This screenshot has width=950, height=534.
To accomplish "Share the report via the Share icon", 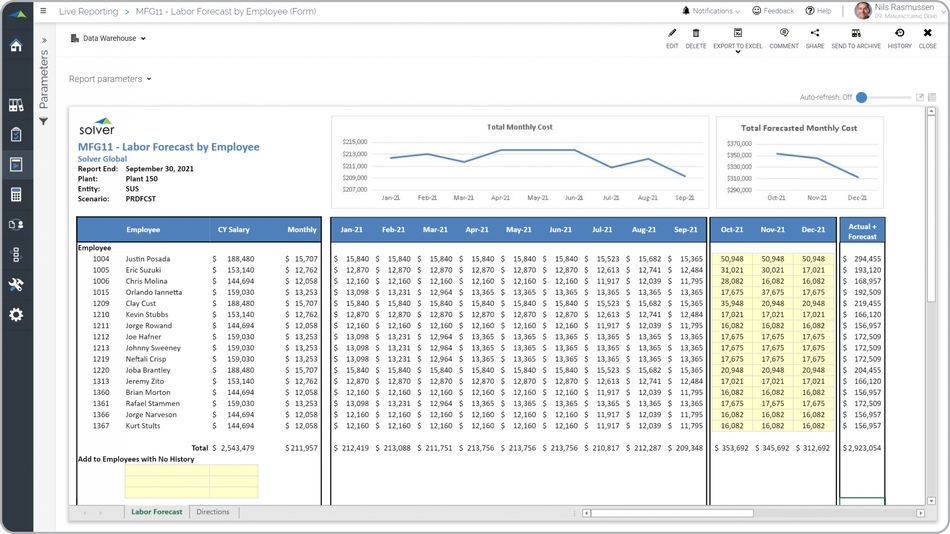I will (x=815, y=38).
